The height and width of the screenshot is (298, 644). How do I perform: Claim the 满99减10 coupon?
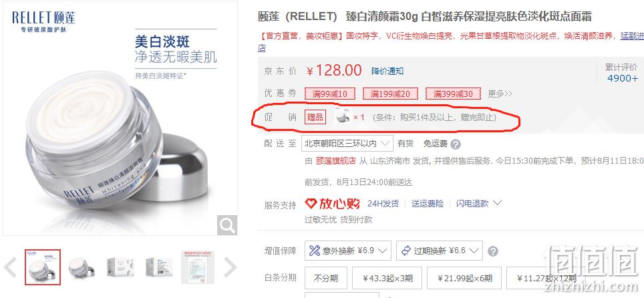329,94
